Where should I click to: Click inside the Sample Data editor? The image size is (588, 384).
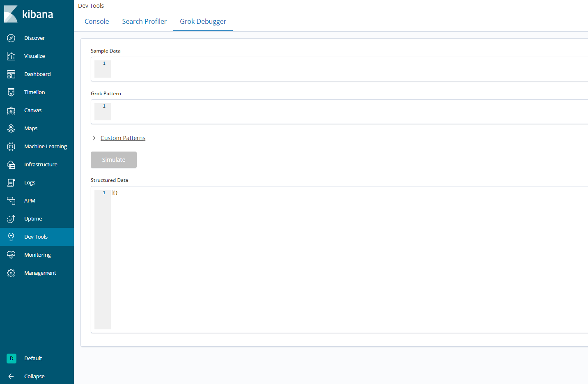(x=339, y=69)
